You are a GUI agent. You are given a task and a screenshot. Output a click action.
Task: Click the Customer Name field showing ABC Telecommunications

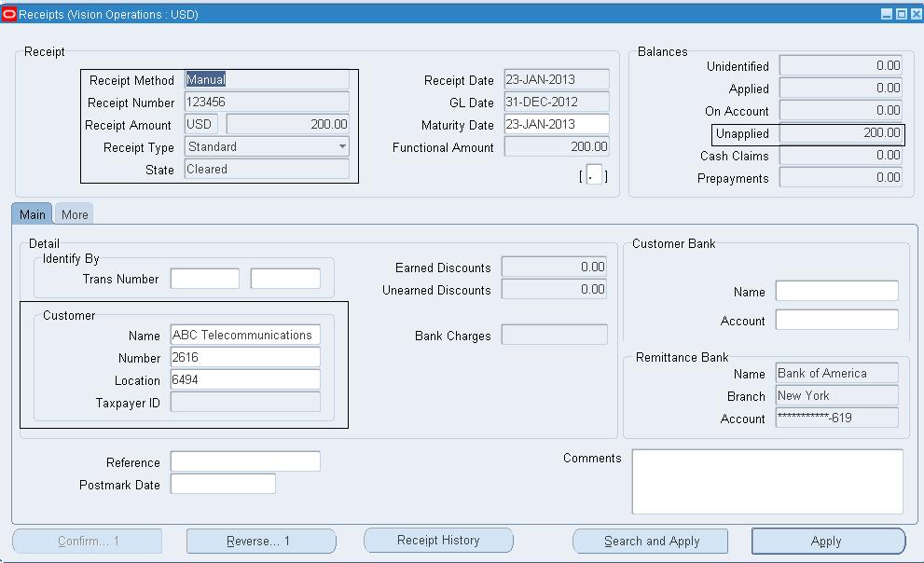click(x=244, y=334)
